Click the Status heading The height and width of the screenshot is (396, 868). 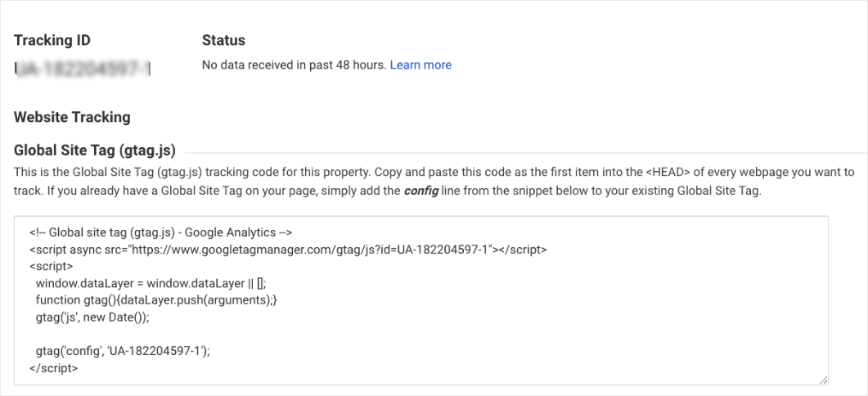[223, 40]
